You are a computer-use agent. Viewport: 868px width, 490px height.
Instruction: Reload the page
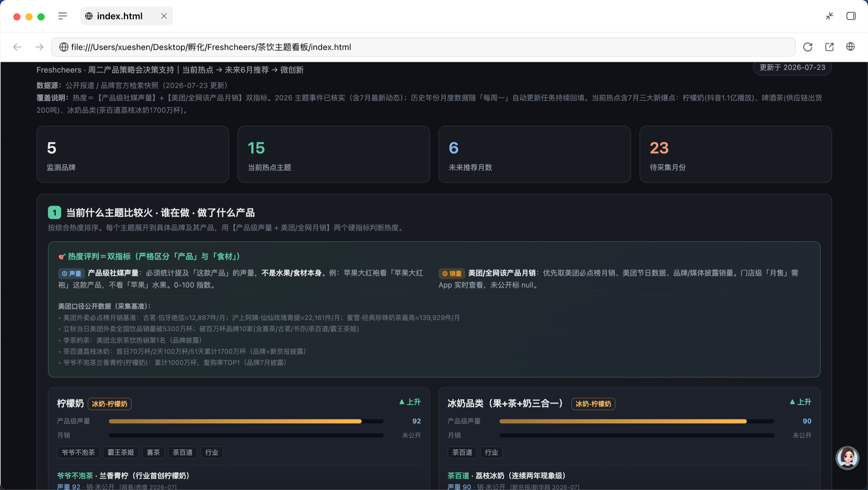[x=808, y=47]
